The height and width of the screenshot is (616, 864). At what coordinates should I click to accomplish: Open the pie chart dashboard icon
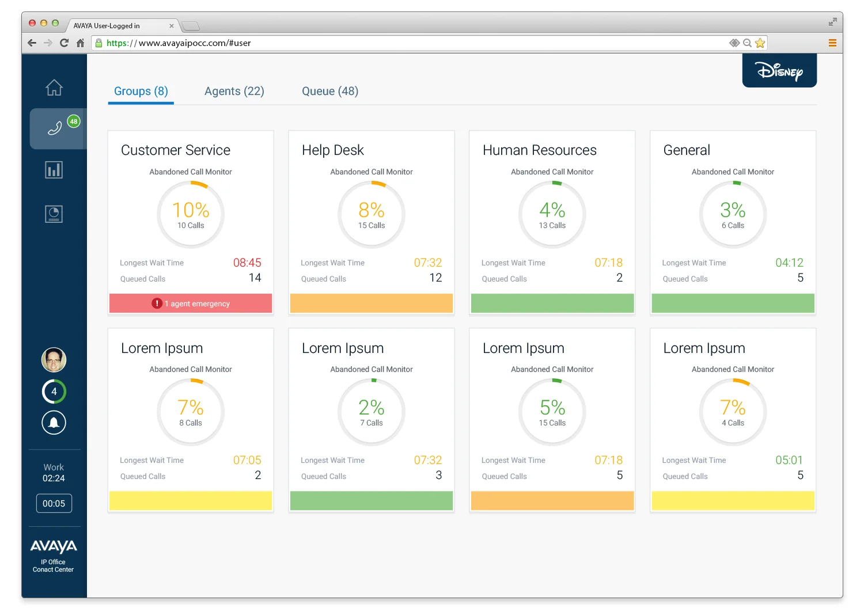pyautogui.click(x=54, y=214)
